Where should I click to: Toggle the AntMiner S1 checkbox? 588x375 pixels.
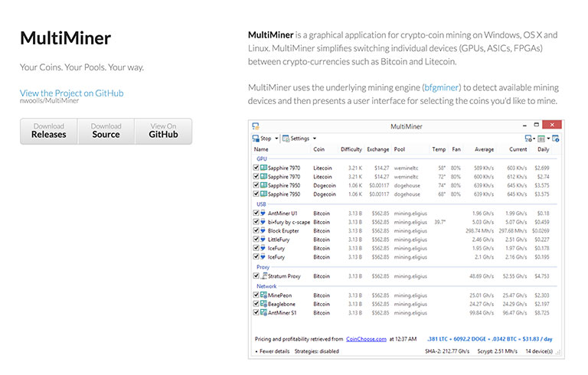(256, 312)
